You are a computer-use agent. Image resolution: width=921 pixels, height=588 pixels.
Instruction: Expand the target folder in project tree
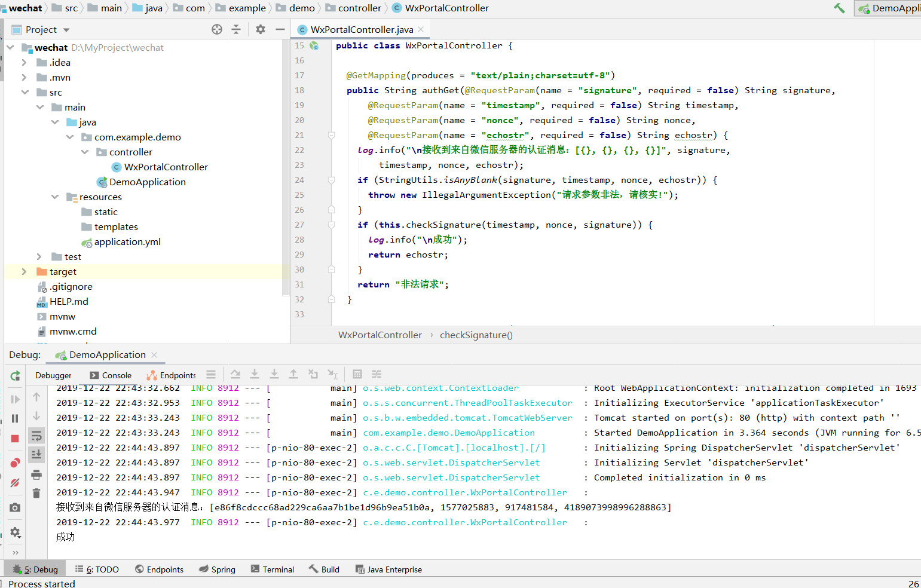click(x=24, y=272)
